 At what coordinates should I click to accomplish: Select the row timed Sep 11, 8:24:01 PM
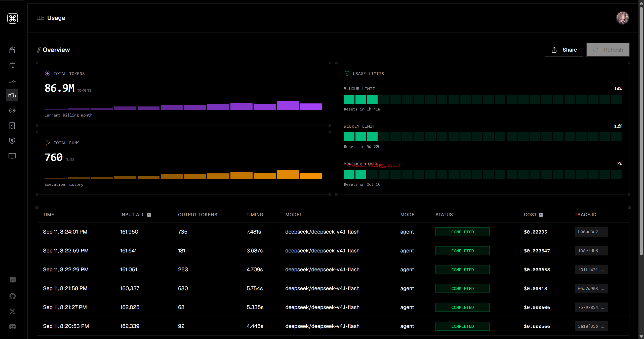tap(333, 232)
